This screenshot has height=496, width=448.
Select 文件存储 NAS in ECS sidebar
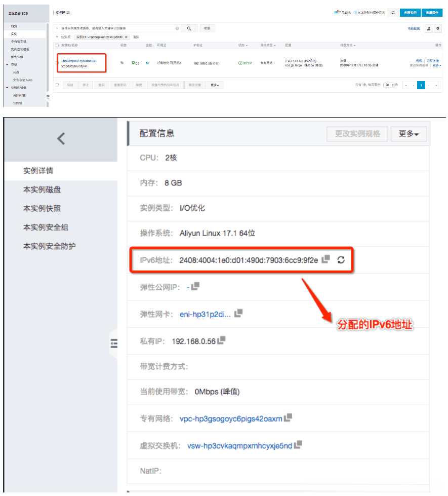22,80
